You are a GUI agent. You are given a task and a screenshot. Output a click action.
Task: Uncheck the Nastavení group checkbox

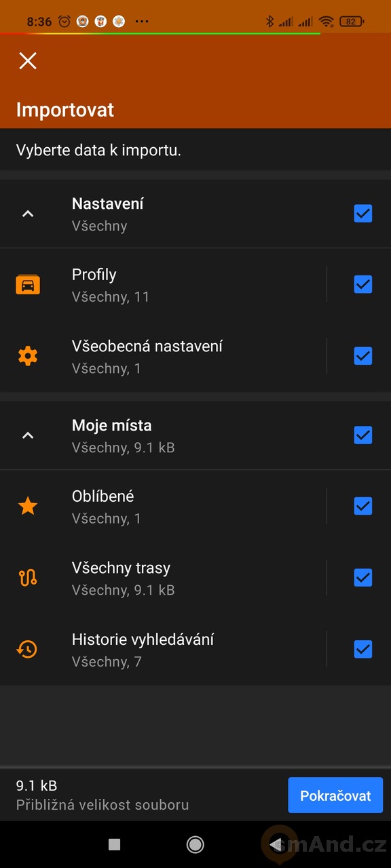coord(363,214)
